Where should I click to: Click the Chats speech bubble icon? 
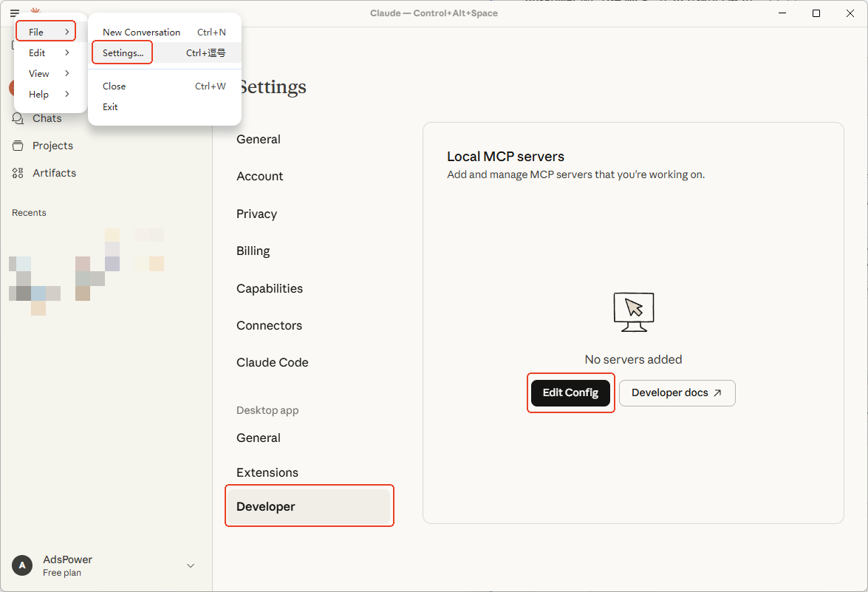(18, 118)
